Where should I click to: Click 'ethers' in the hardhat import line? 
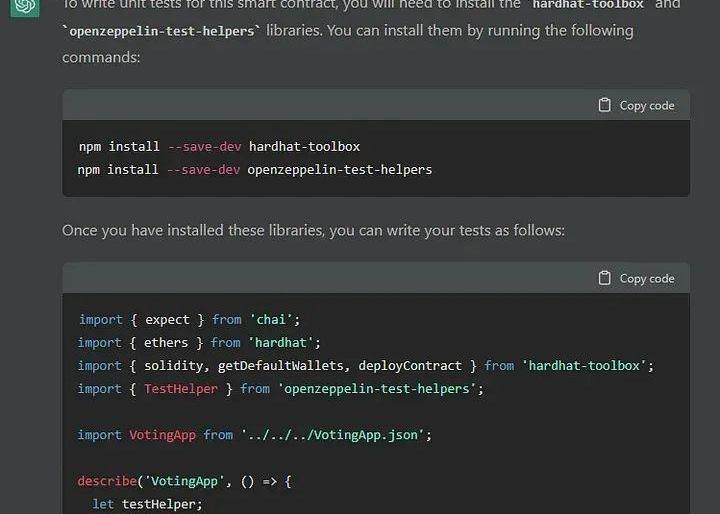tap(166, 342)
